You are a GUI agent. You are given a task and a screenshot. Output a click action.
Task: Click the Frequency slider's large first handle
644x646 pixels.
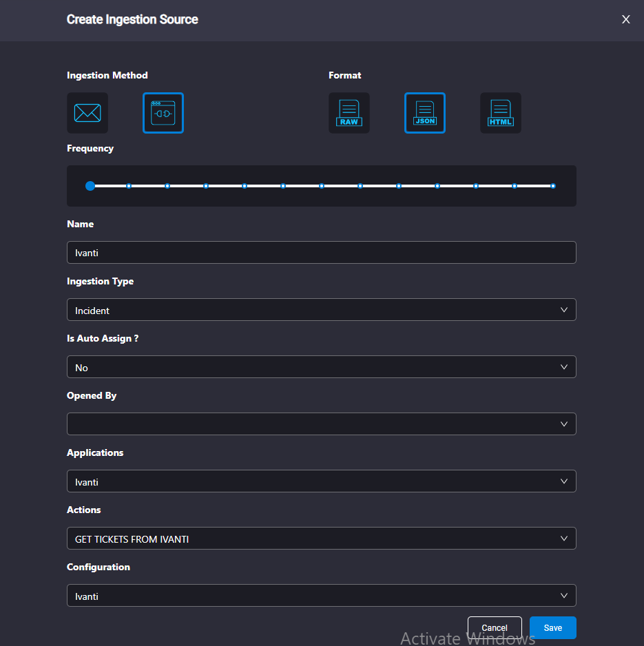click(x=90, y=186)
